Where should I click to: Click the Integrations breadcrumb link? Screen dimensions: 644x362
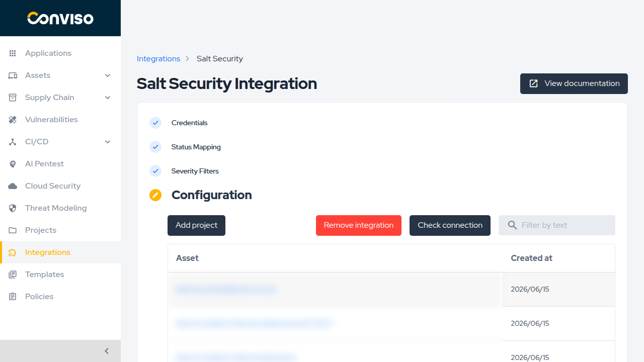pyautogui.click(x=158, y=59)
